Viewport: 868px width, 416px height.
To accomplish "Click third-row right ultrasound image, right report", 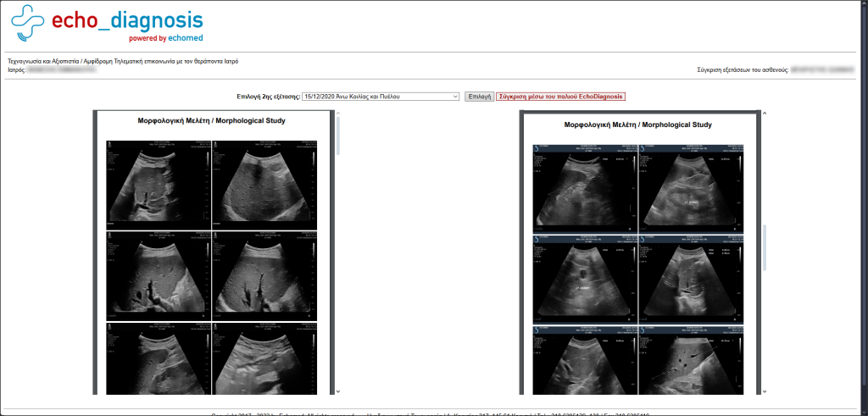I will pyautogui.click(x=692, y=360).
